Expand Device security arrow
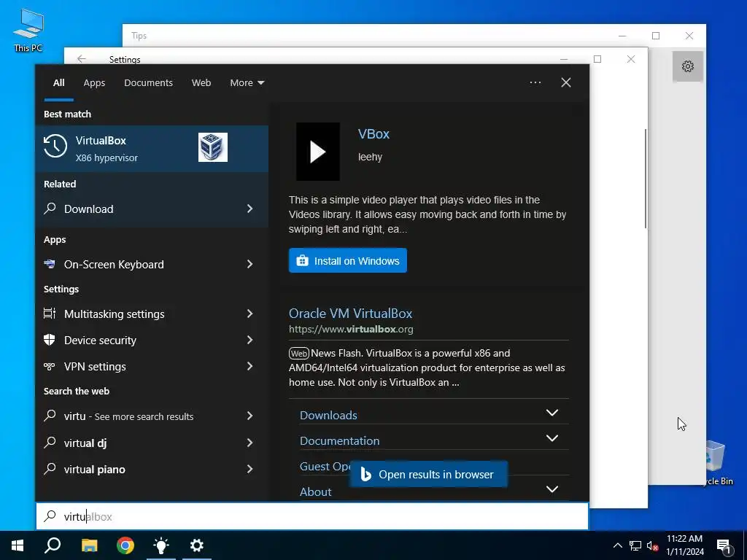 (x=249, y=340)
